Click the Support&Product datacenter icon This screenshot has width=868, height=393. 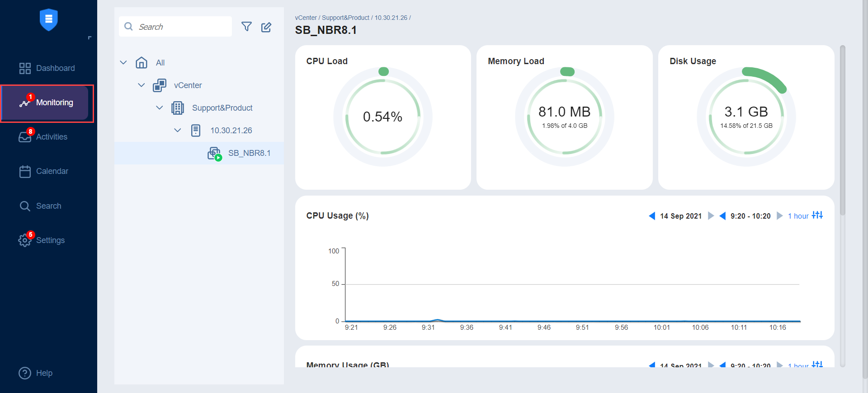tap(178, 108)
